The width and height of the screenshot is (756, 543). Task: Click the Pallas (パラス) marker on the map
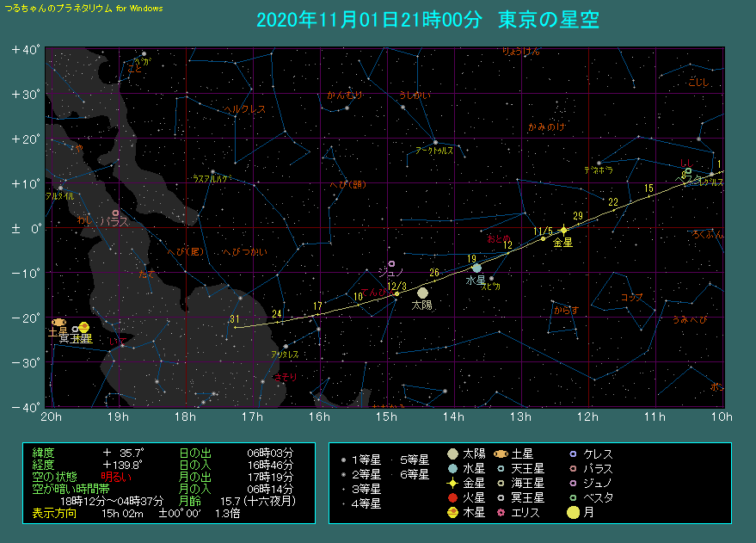click(116, 213)
